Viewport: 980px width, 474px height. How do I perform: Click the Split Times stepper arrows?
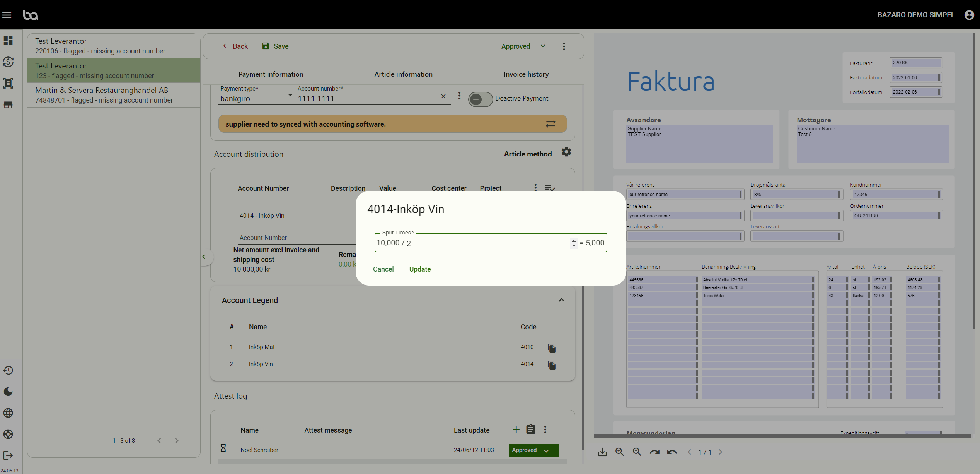pos(573,243)
